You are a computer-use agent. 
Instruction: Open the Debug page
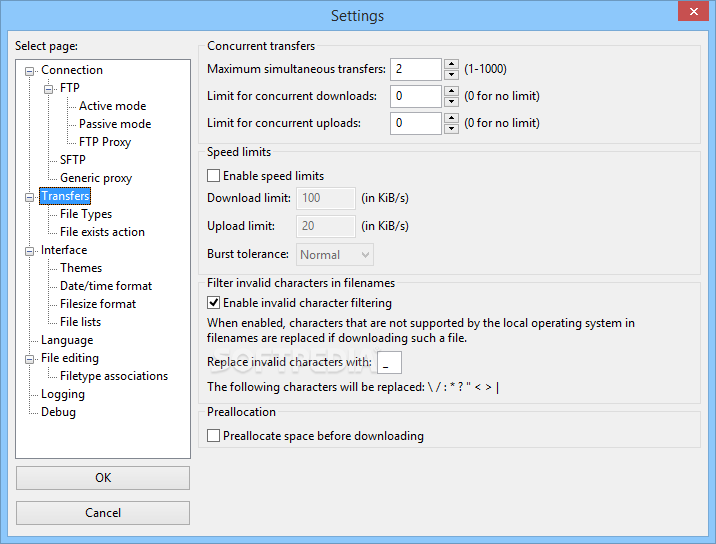(x=58, y=412)
